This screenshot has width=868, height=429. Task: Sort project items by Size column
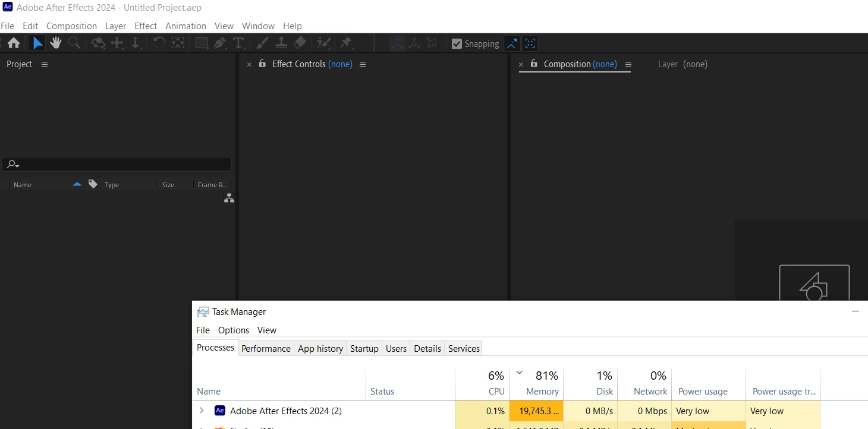coord(168,185)
